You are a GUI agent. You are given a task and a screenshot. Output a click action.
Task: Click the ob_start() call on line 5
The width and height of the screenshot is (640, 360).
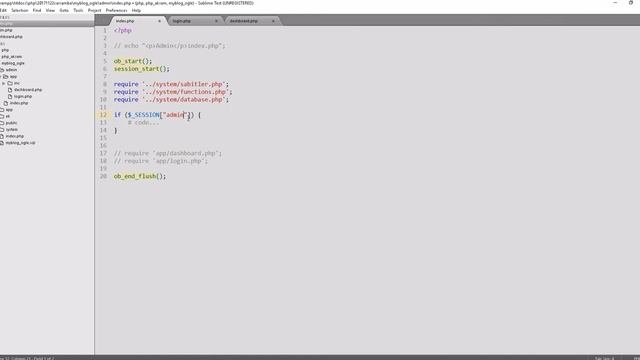click(x=133, y=61)
